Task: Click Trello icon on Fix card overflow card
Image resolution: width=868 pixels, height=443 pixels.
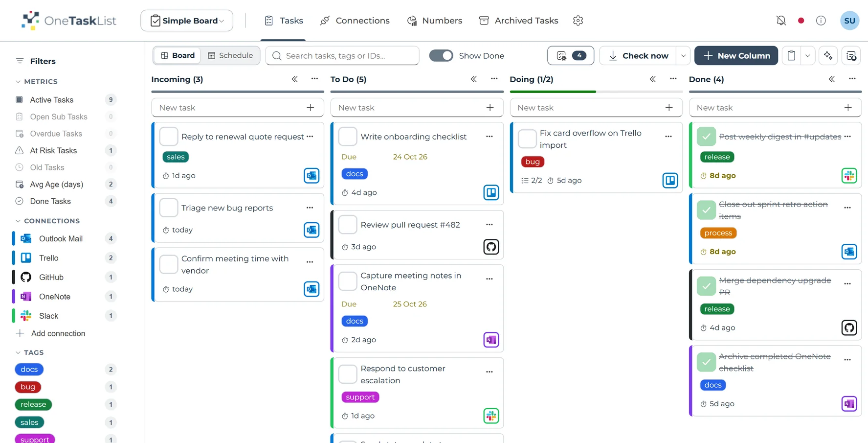Action: coord(670,180)
